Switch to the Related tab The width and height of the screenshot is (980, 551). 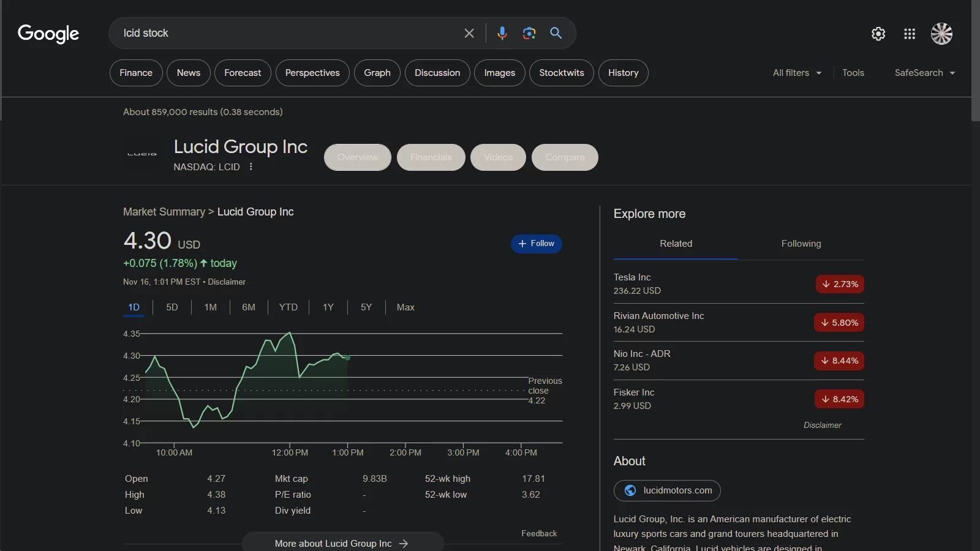[676, 244]
